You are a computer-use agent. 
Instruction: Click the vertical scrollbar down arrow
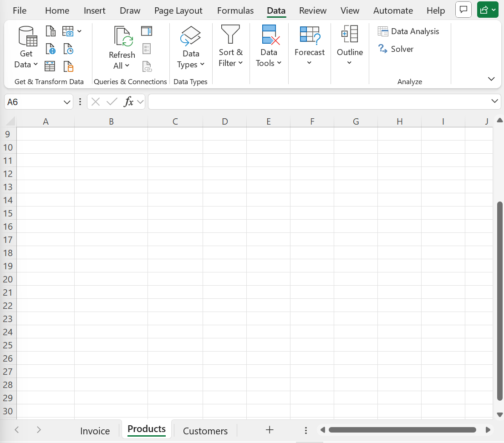tap(499, 415)
